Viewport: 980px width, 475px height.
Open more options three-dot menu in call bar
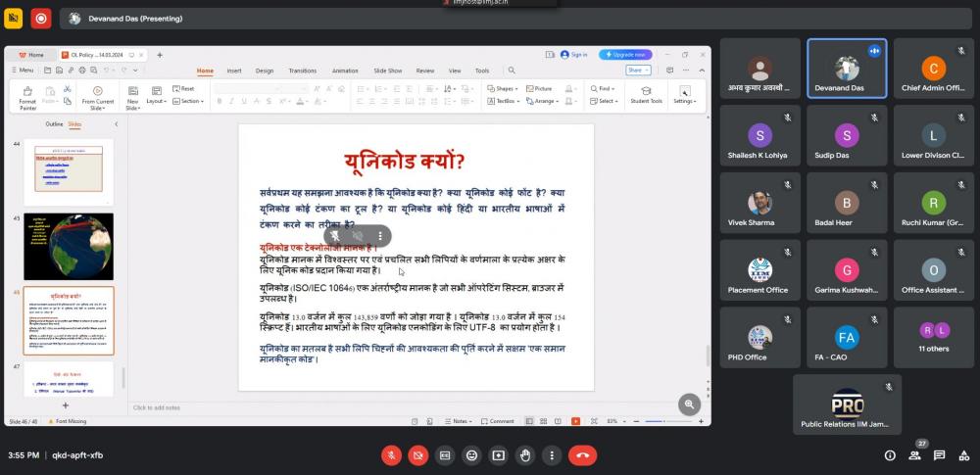[552, 455]
